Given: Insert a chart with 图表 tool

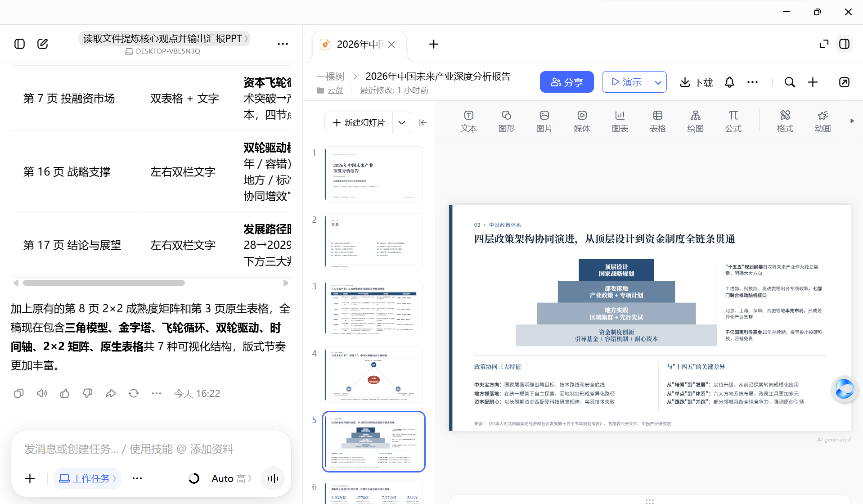Looking at the screenshot, I should (620, 121).
